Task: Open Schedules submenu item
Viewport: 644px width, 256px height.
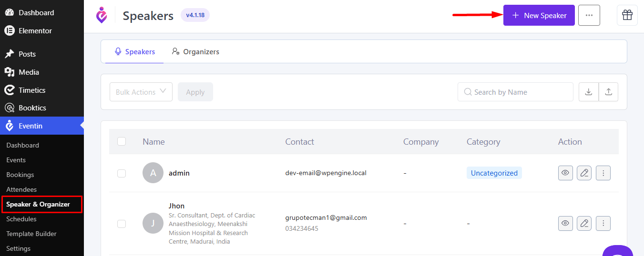Action: [21, 219]
